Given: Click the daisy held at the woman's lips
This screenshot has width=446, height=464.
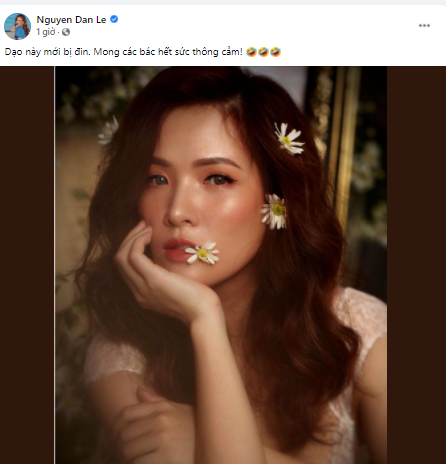Looking at the screenshot, I should [202, 253].
